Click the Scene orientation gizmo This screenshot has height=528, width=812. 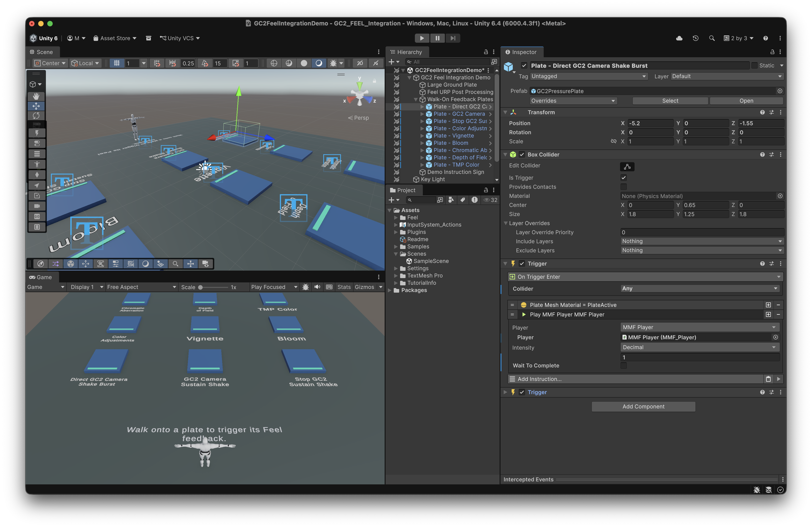point(360,95)
